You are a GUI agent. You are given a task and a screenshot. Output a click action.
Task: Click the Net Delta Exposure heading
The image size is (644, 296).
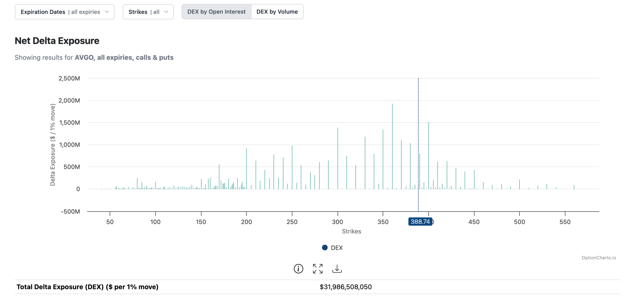(x=57, y=41)
